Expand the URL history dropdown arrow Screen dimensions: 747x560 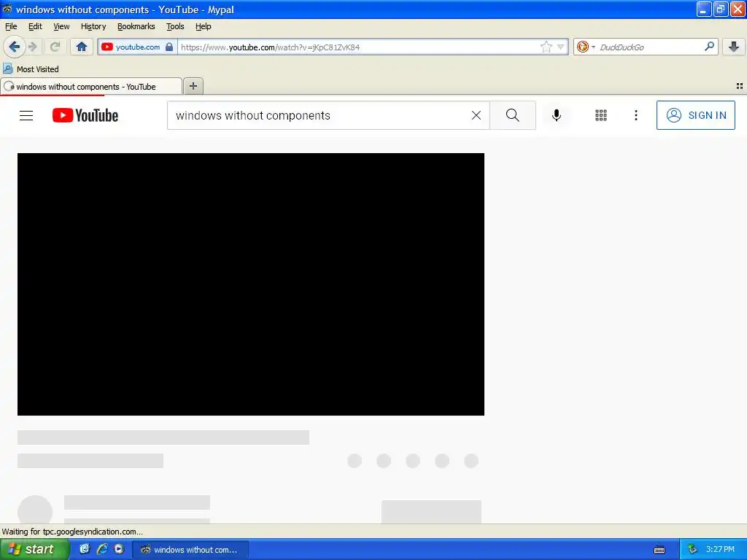[x=561, y=47]
